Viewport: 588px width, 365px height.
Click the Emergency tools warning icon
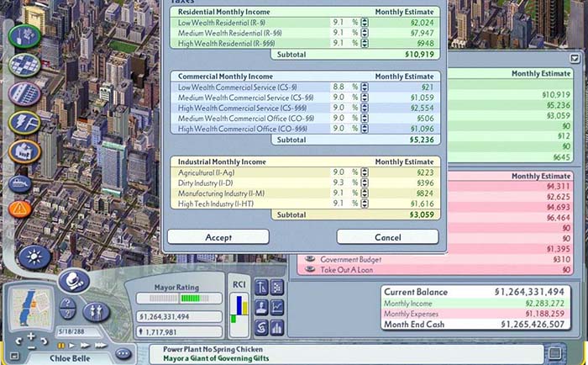[x=20, y=209]
